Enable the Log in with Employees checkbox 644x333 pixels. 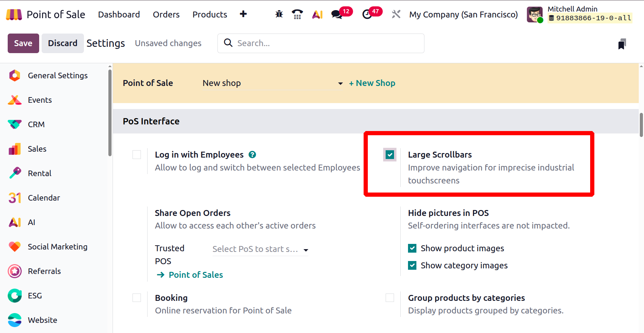[137, 154]
